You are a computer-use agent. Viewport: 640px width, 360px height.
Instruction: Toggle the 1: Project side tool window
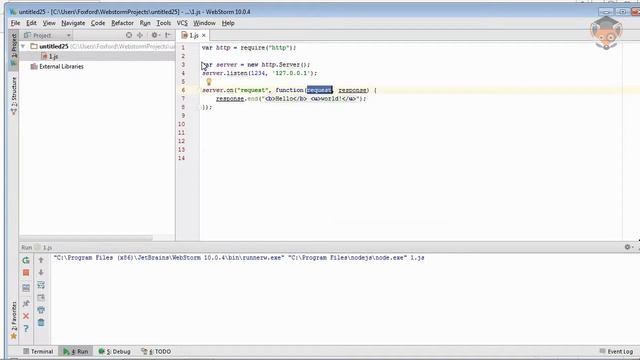pyautogui.click(x=13, y=49)
